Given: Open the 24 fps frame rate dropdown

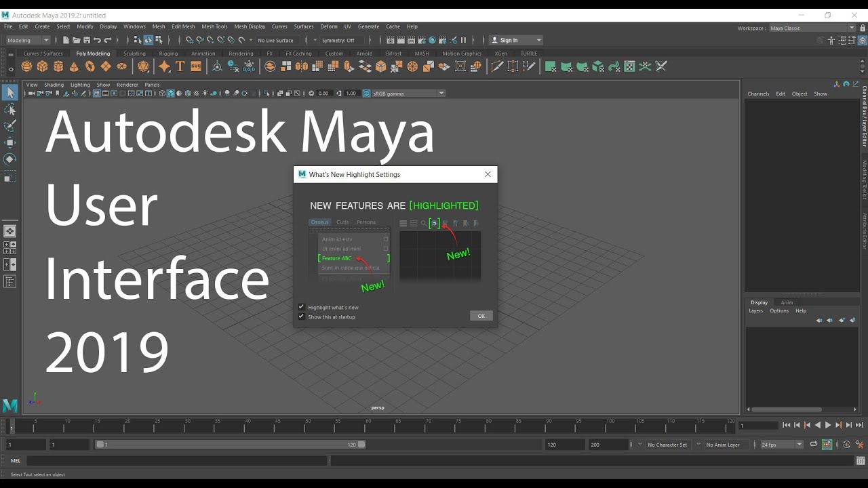Looking at the screenshot, I should [781, 445].
